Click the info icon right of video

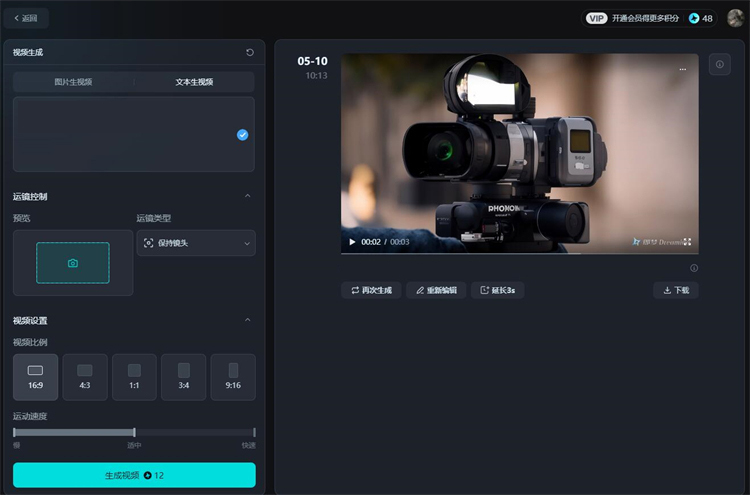[719, 65]
